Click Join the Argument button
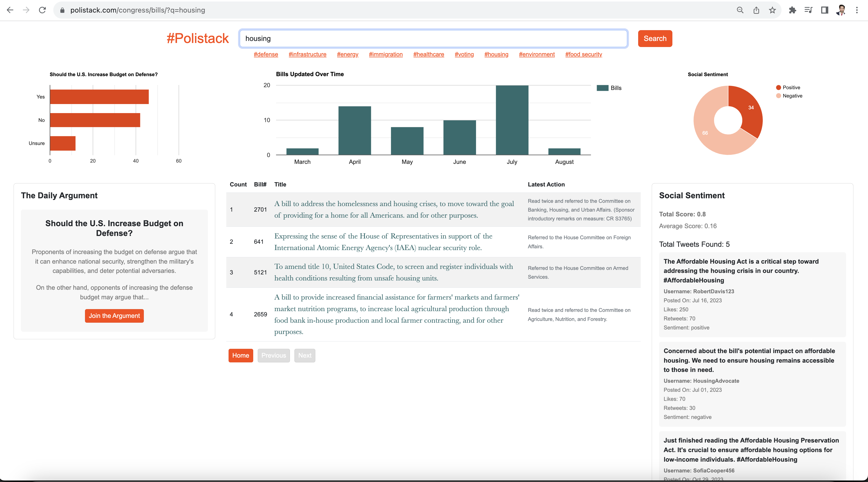This screenshot has width=868, height=482. [x=114, y=316]
